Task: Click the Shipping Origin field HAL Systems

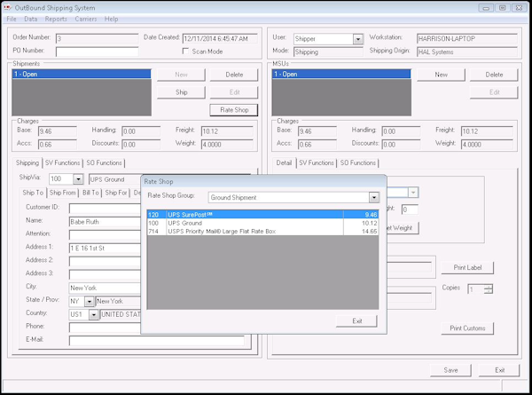Action: pyautogui.click(x=467, y=51)
